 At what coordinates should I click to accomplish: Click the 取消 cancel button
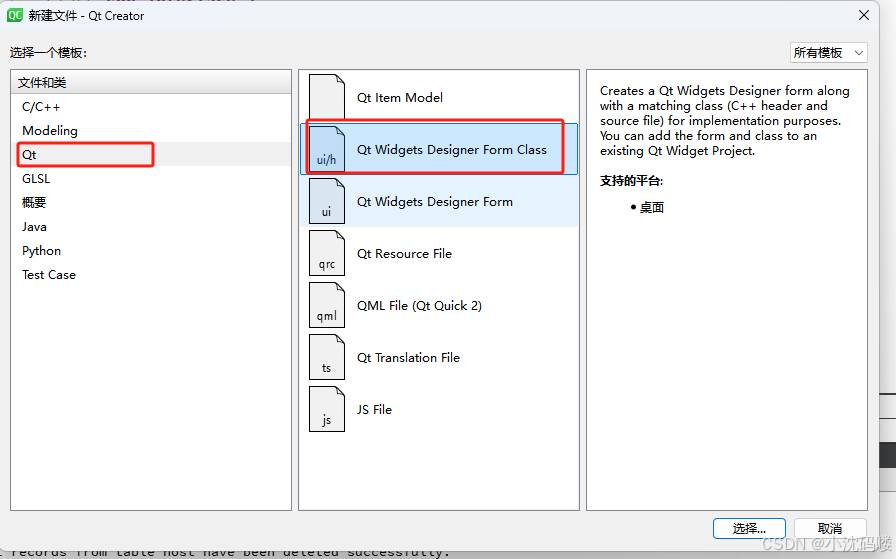pyautogui.click(x=829, y=528)
